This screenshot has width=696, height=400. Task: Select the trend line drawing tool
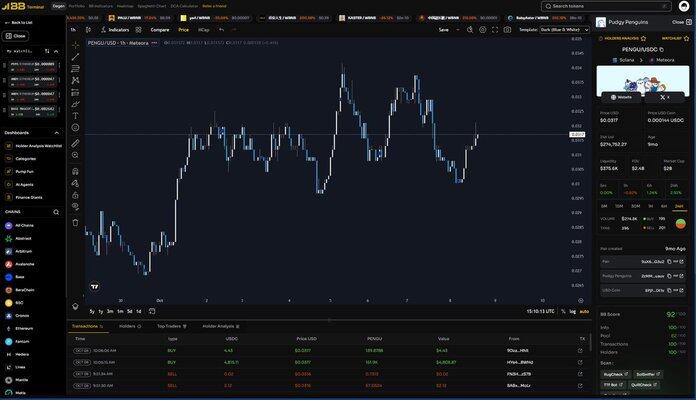coord(75,55)
